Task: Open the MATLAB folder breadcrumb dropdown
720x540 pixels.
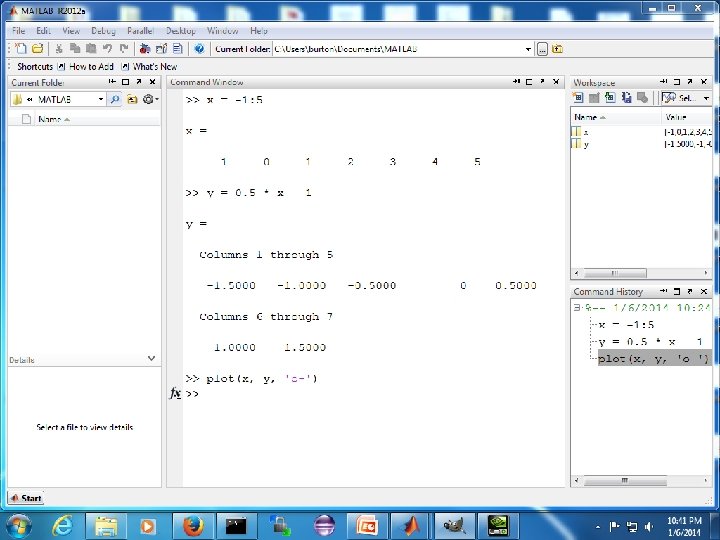Action: point(101,99)
